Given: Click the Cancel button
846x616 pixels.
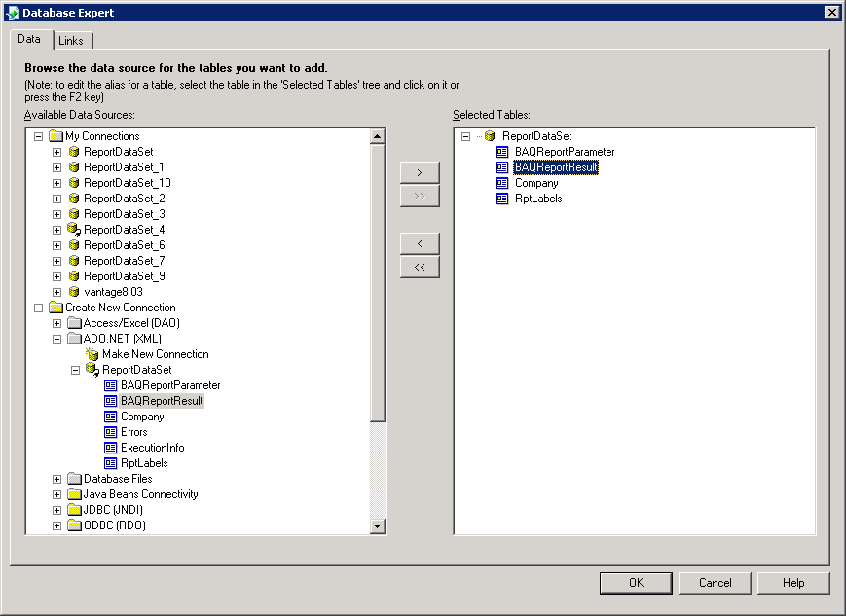Looking at the screenshot, I should (x=715, y=583).
